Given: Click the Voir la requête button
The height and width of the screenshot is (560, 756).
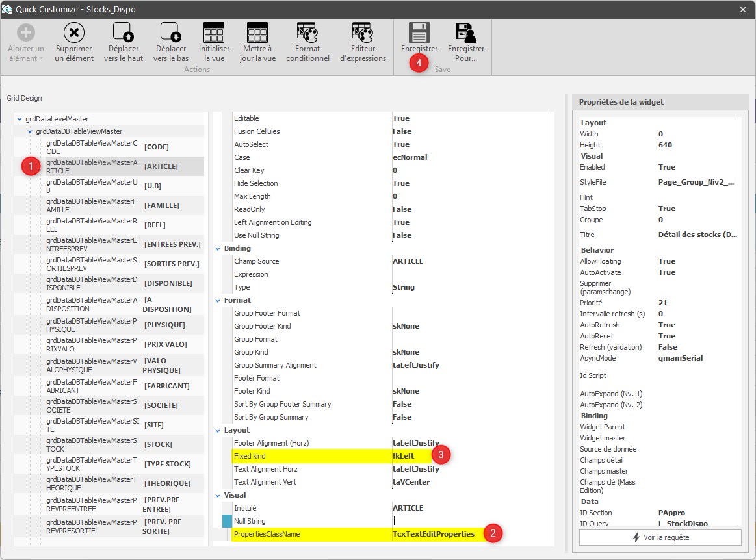Looking at the screenshot, I should pyautogui.click(x=660, y=537).
